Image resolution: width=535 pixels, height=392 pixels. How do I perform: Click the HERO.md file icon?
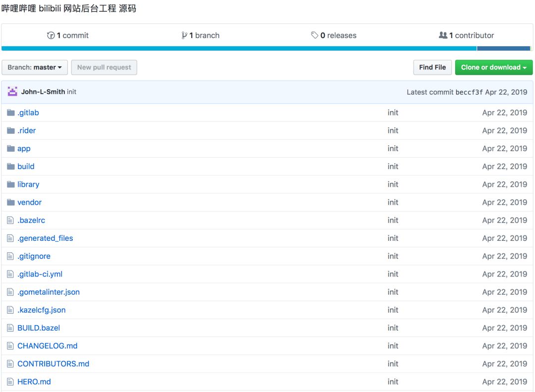(10, 382)
